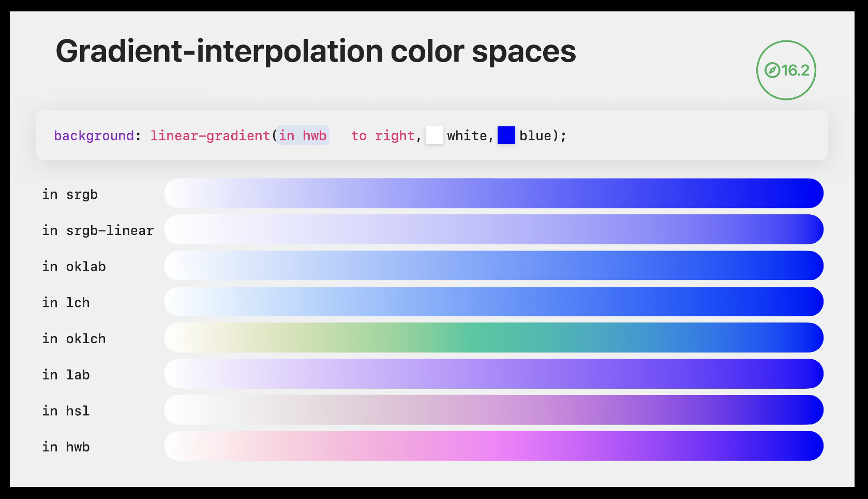Click the 'Gradient-interpolation color spaces' heading
868x499 pixels.
click(x=316, y=52)
